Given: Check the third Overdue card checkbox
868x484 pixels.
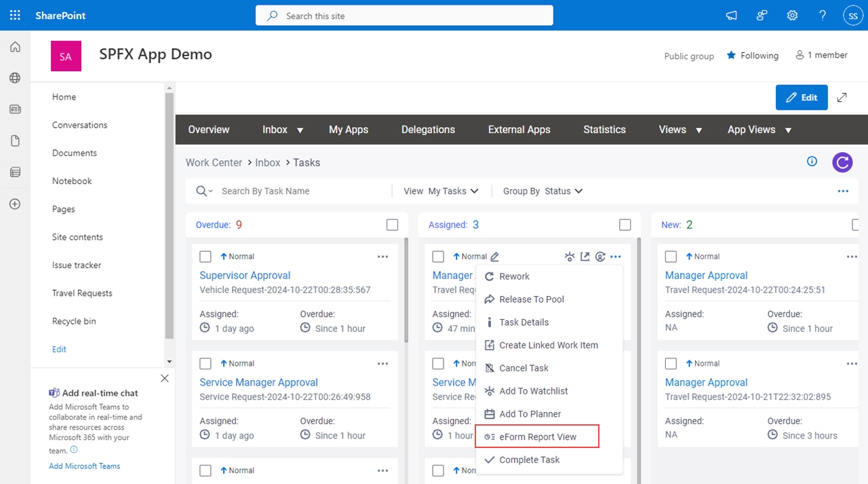Looking at the screenshot, I should point(205,470).
